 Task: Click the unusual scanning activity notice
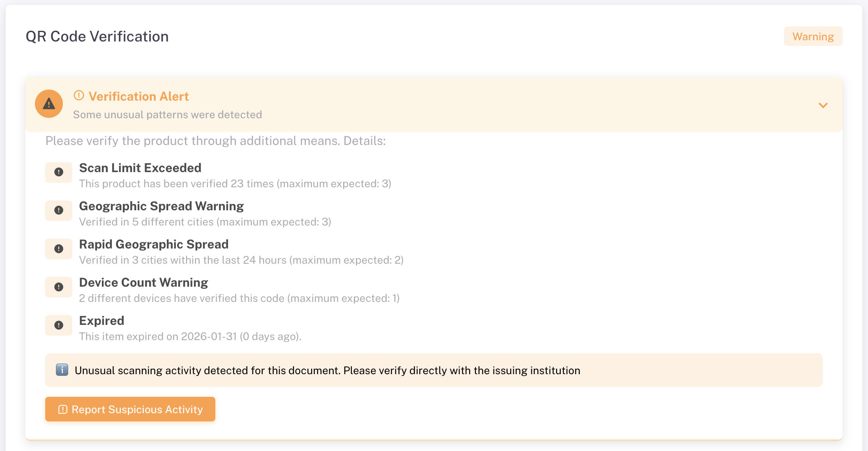(327, 370)
